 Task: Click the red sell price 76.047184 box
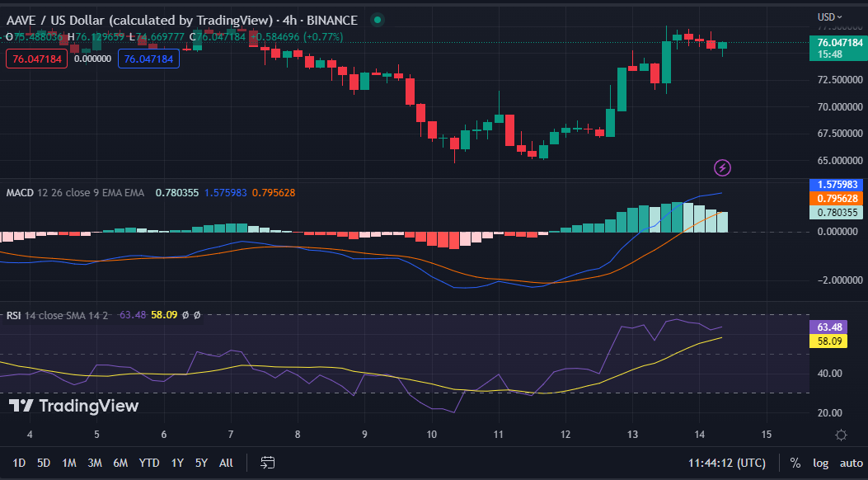tap(36, 59)
